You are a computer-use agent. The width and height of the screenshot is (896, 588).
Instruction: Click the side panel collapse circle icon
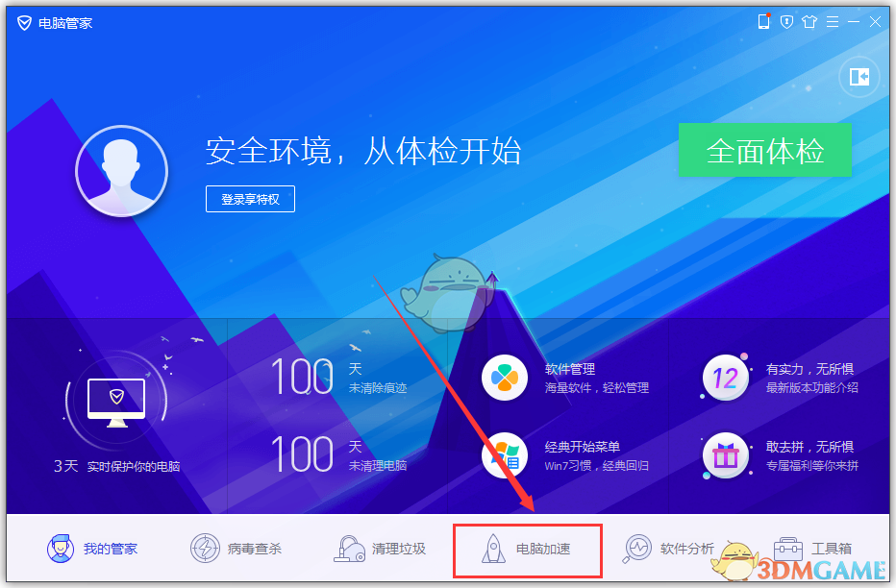point(859,77)
